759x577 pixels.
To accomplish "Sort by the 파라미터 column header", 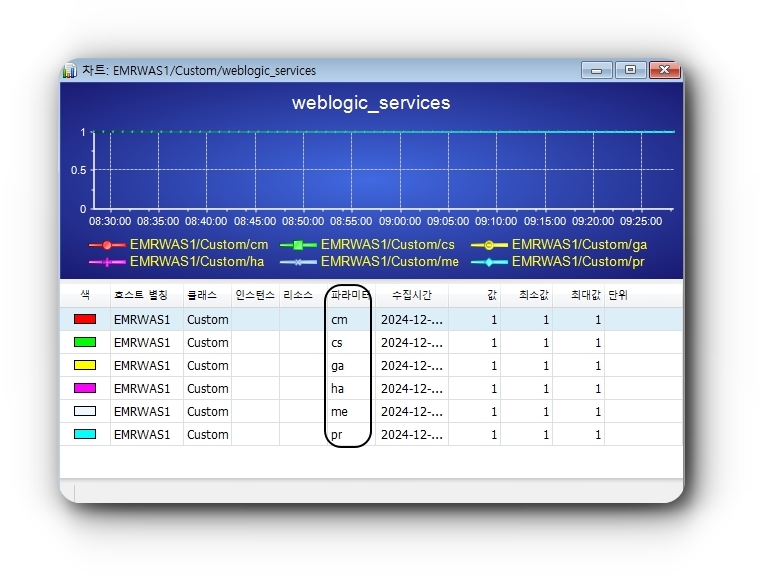I will tap(350, 296).
